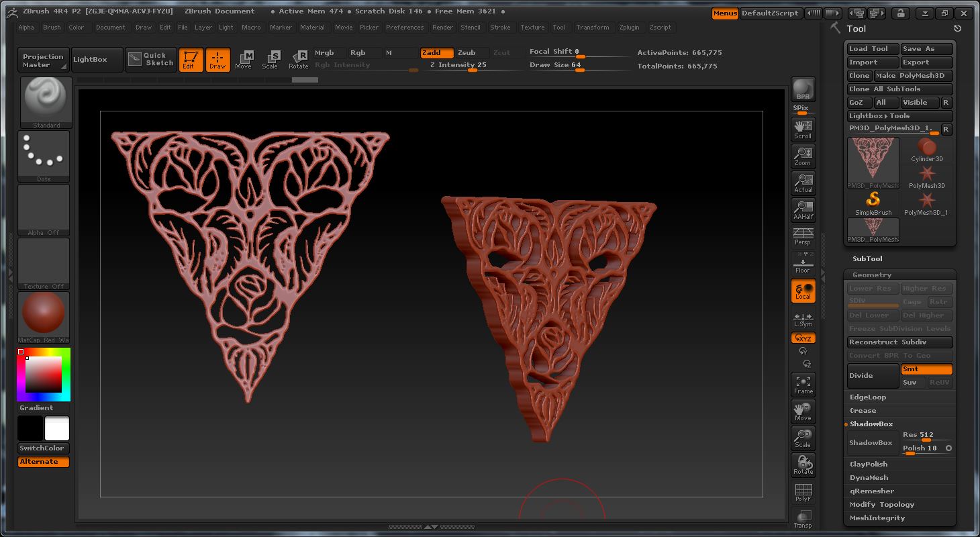Click the Divide button
The image size is (980, 537).
(873, 376)
